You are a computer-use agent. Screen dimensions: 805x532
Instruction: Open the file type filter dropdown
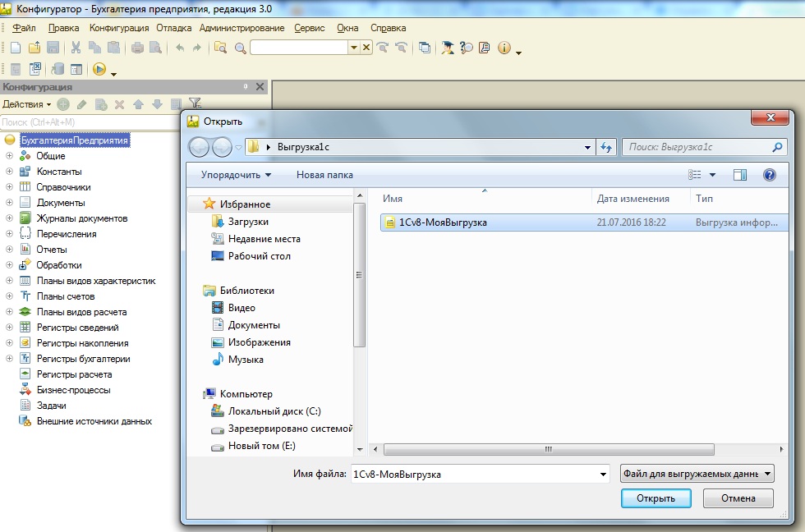point(697,474)
